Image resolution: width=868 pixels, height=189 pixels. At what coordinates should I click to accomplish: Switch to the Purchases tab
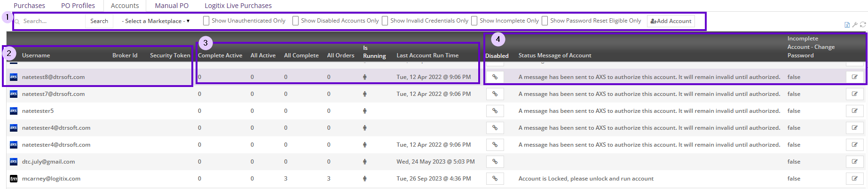[x=29, y=6]
